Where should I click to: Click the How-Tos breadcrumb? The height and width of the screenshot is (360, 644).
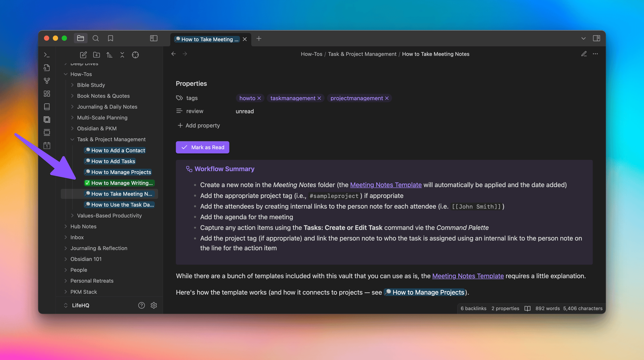click(x=311, y=54)
